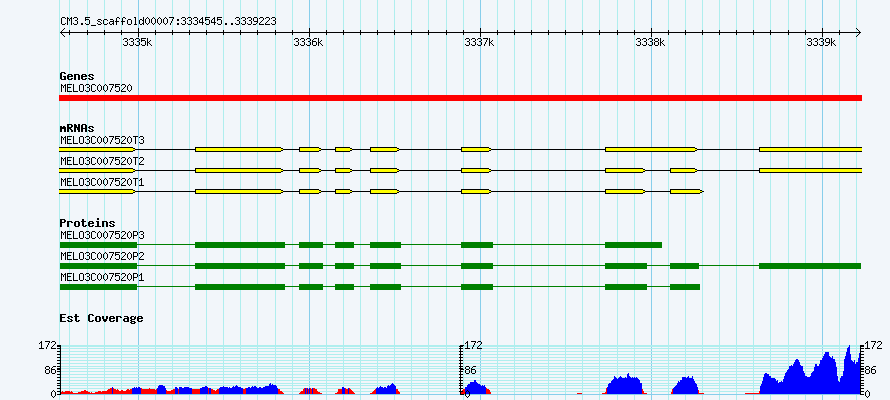Select the 3335k ruler tick label
Screen dimensions: 890x400
click(137, 43)
